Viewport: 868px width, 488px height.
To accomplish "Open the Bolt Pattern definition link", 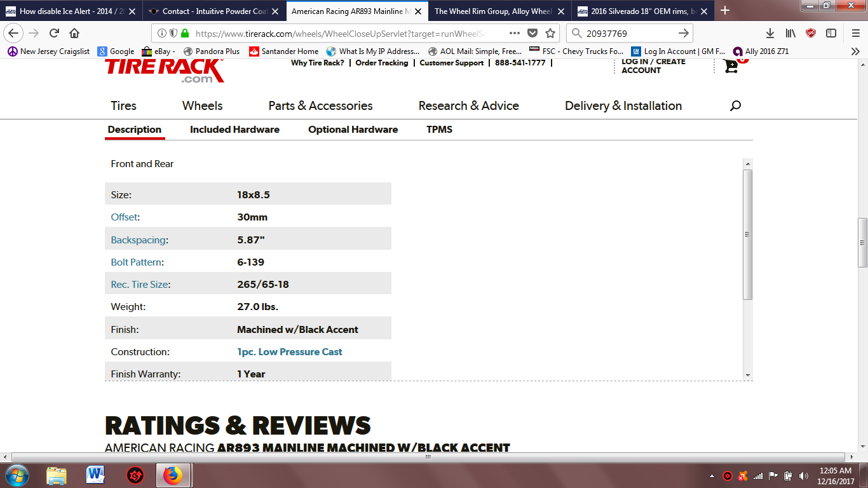I will pyautogui.click(x=136, y=262).
